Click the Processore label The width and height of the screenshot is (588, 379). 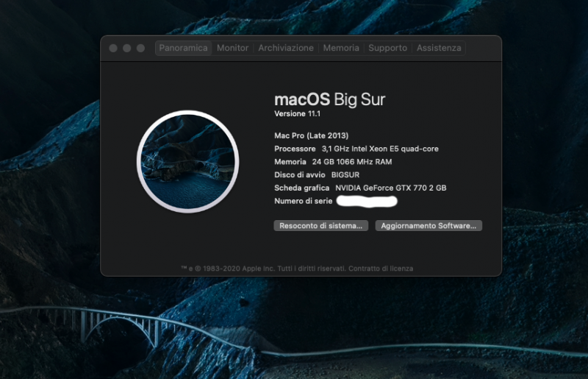point(295,149)
